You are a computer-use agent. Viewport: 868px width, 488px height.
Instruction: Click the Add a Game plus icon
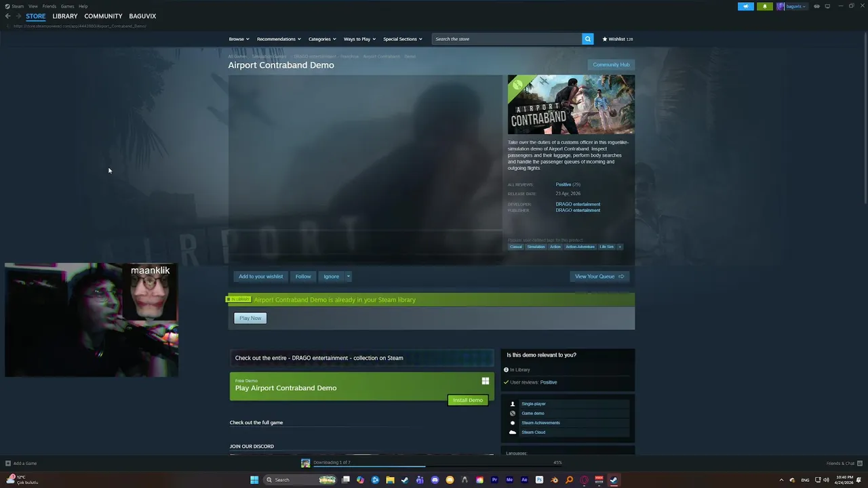click(8, 464)
